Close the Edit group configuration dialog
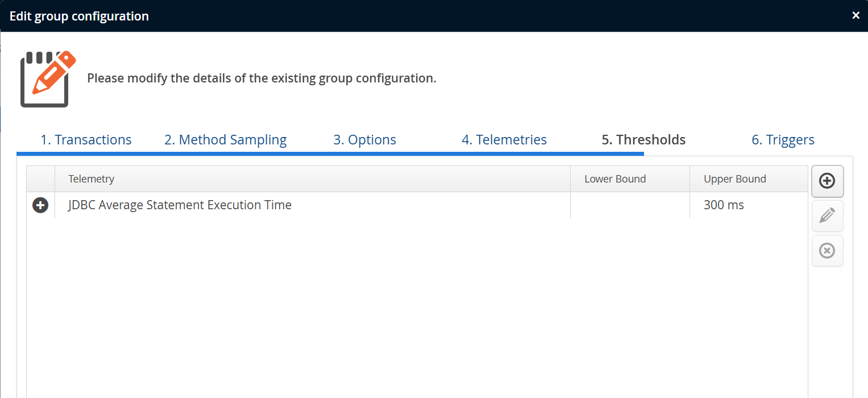Screen dimensions: 868x398 coord(855,16)
